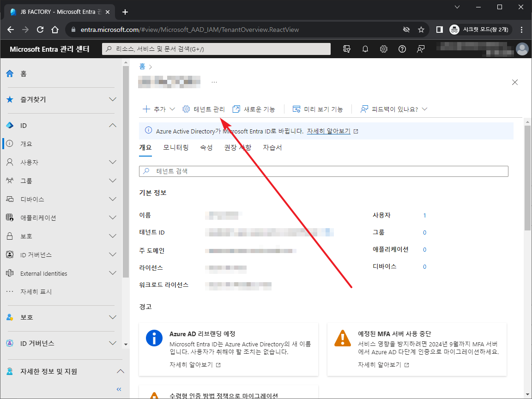This screenshot has height=399, width=532.
Task: Open 자세히 알아보기 in Azure AD 리브랜딩 card
Action: click(x=191, y=365)
